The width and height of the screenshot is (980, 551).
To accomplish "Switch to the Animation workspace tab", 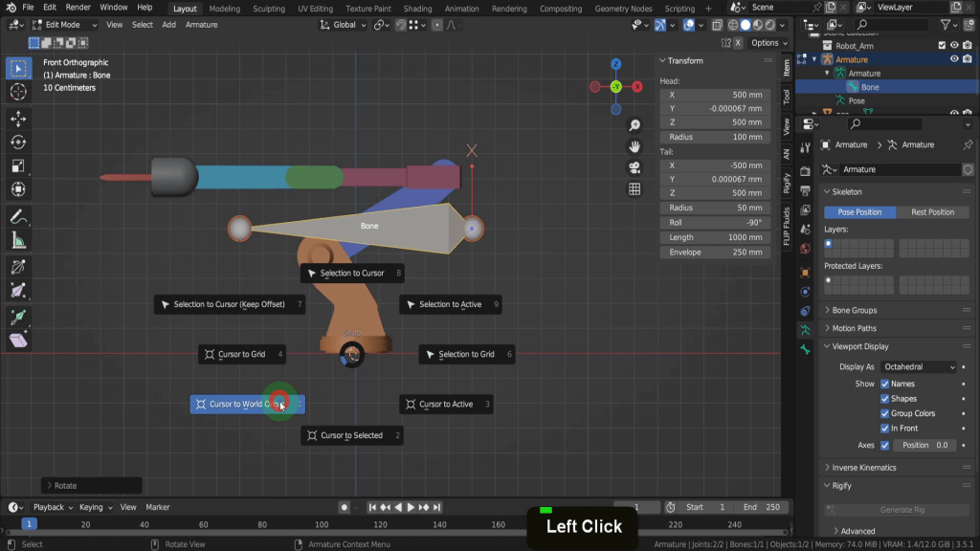I will click(462, 9).
